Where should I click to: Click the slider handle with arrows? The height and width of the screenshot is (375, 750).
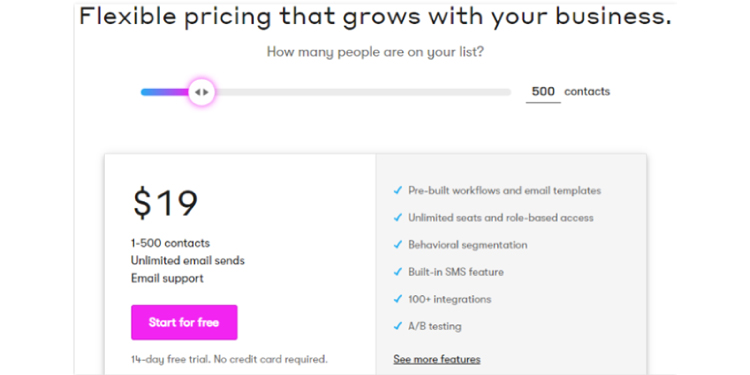pyautogui.click(x=201, y=92)
